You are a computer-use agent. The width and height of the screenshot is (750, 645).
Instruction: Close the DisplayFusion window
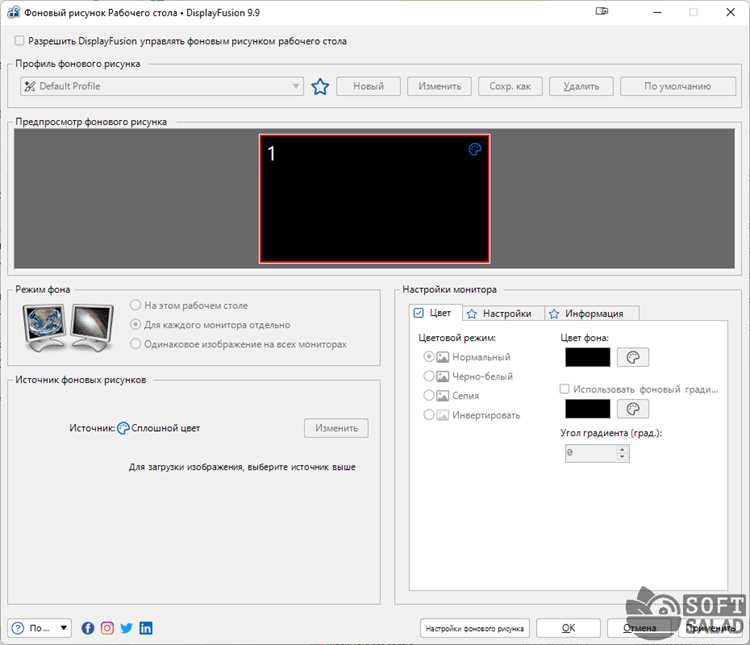[x=730, y=12]
